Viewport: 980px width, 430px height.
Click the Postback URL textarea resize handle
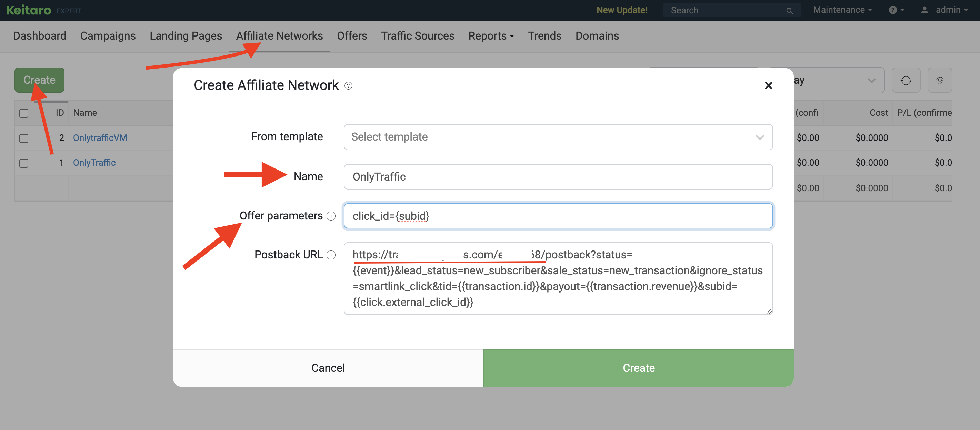coord(769,311)
